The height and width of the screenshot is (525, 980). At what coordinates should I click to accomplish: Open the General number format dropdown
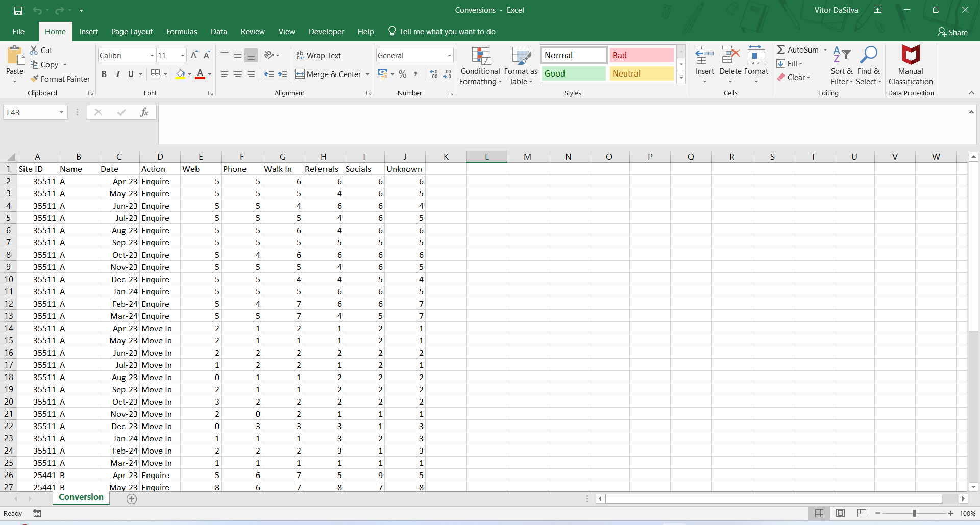449,55
